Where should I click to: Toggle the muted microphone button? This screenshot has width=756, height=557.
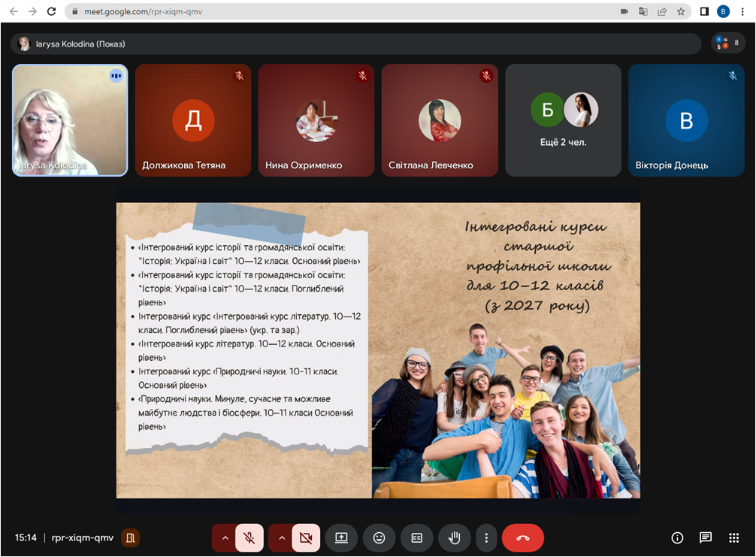point(249,537)
